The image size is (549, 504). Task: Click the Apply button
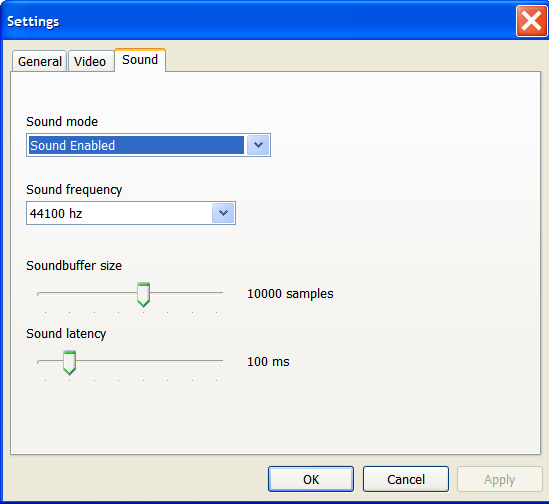[500, 479]
